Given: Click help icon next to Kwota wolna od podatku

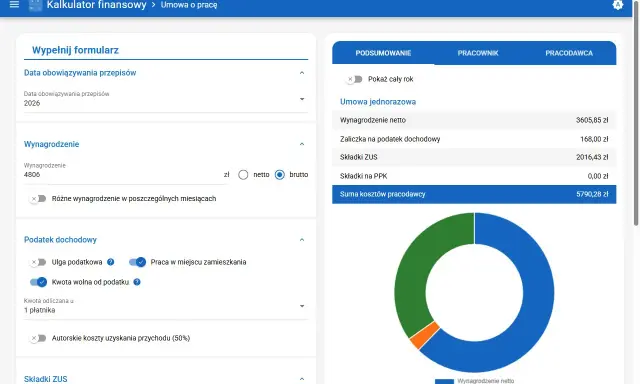Looking at the screenshot, I should pyautogui.click(x=137, y=282).
